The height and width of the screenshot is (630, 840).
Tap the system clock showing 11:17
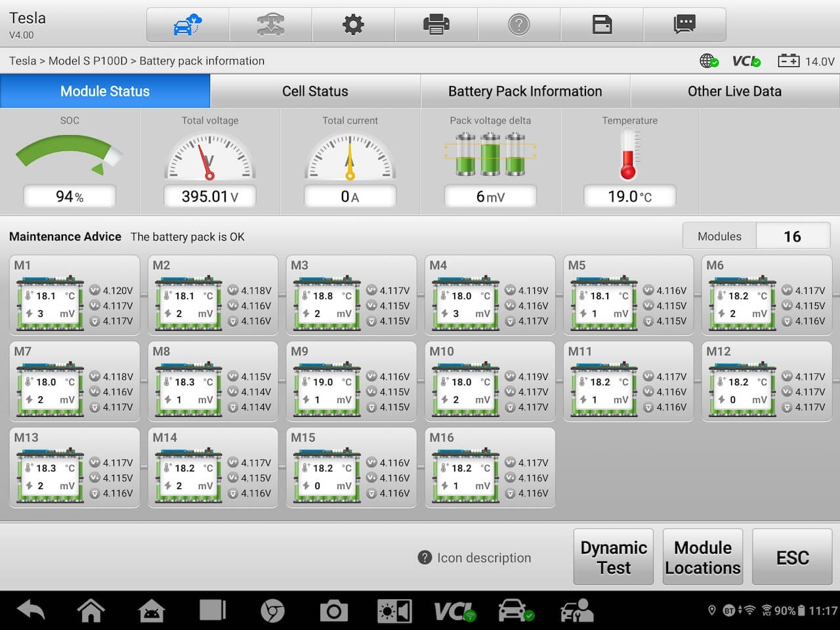(823, 611)
